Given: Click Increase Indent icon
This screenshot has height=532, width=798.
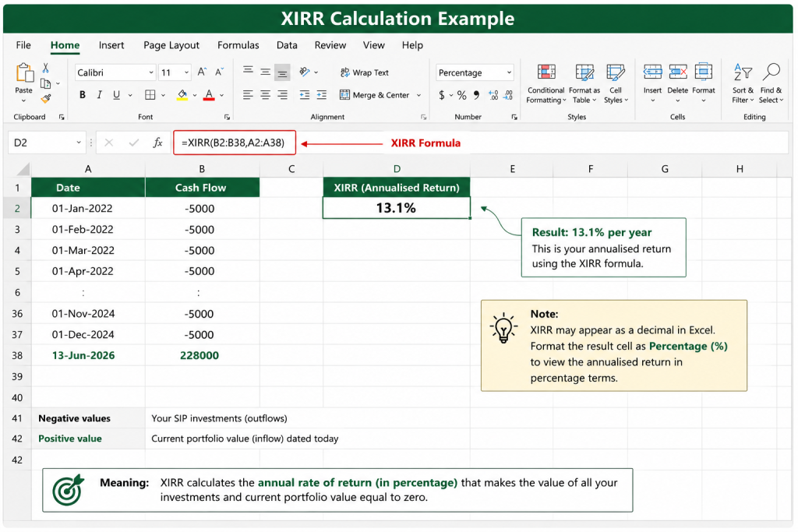Looking at the screenshot, I should click(x=322, y=95).
